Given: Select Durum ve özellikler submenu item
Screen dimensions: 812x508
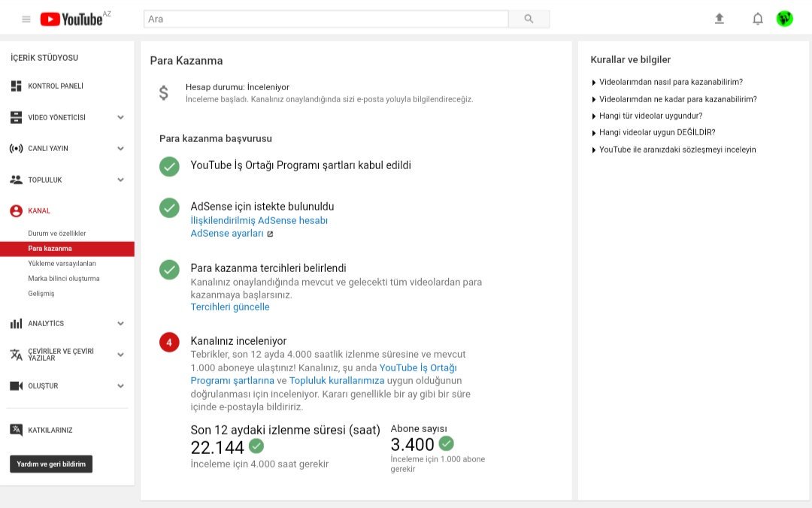Looking at the screenshot, I should (57, 234).
